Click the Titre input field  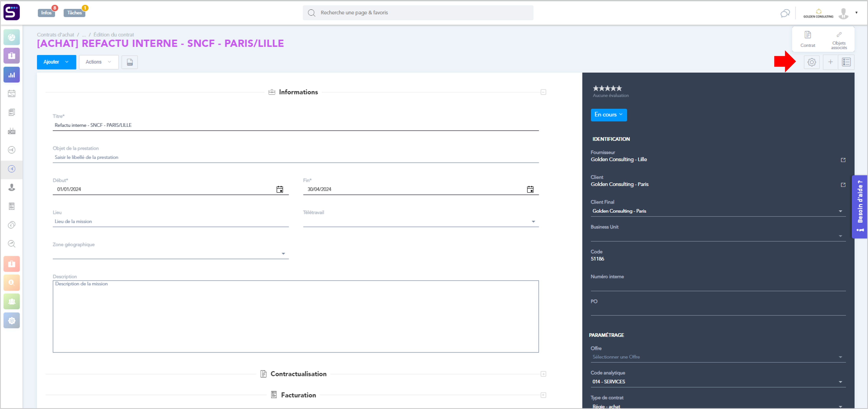(x=296, y=125)
